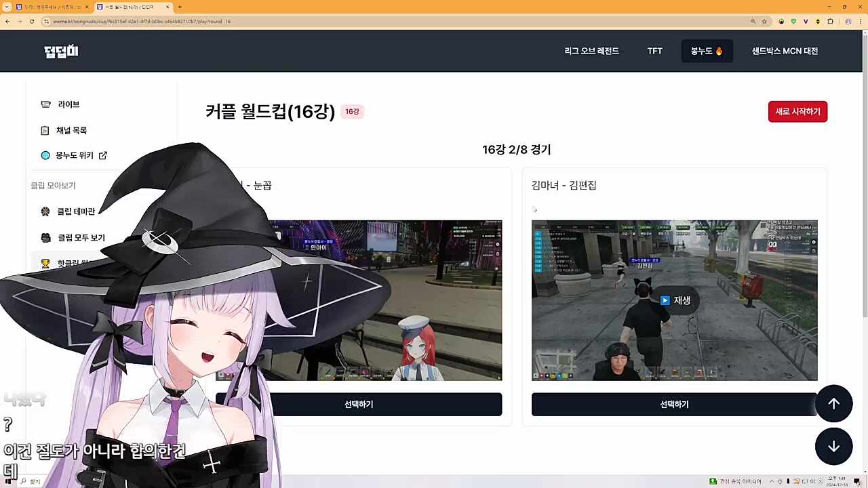Click the zoom magnifier in address bar
Viewport: 868px width, 488px height.
tap(753, 22)
